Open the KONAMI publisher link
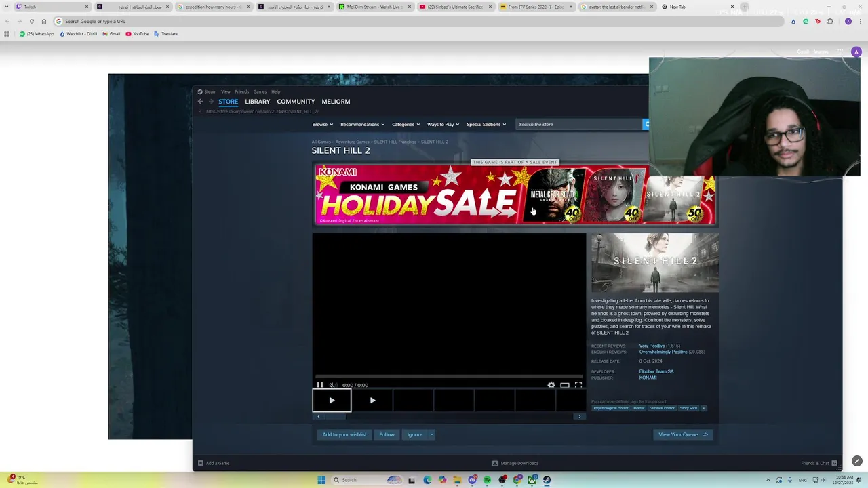This screenshot has height=488, width=868. [648, 378]
